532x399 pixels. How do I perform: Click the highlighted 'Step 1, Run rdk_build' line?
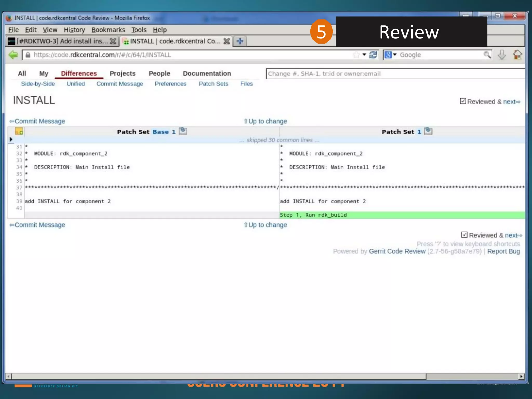[x=402, y=215]
